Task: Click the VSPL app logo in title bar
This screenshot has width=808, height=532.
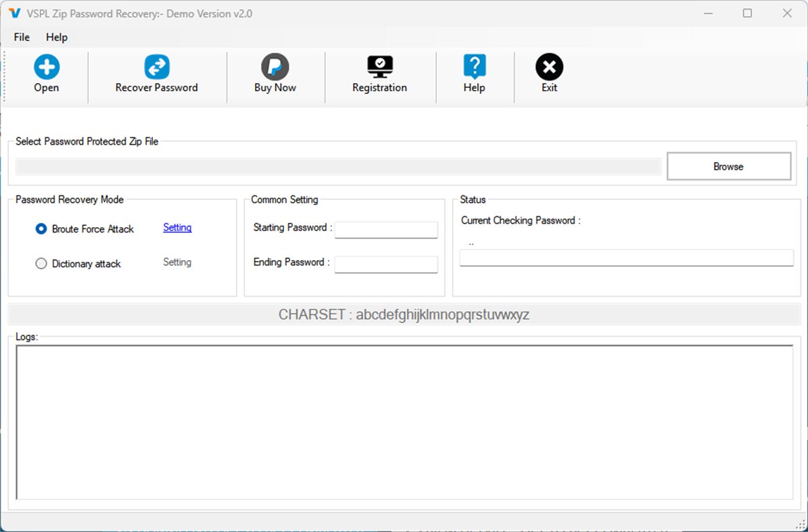Action: [x=15, y=14]
